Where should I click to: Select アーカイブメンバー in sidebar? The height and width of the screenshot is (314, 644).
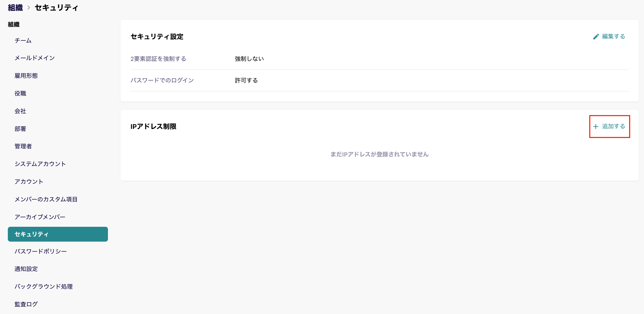coord(40,217)
